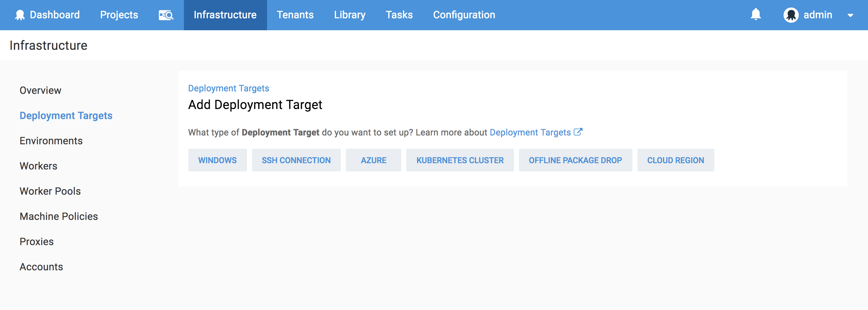Select the Windows target type
Image resolution: width=868 pixels, height=310 pixels.
pos(217,160)
